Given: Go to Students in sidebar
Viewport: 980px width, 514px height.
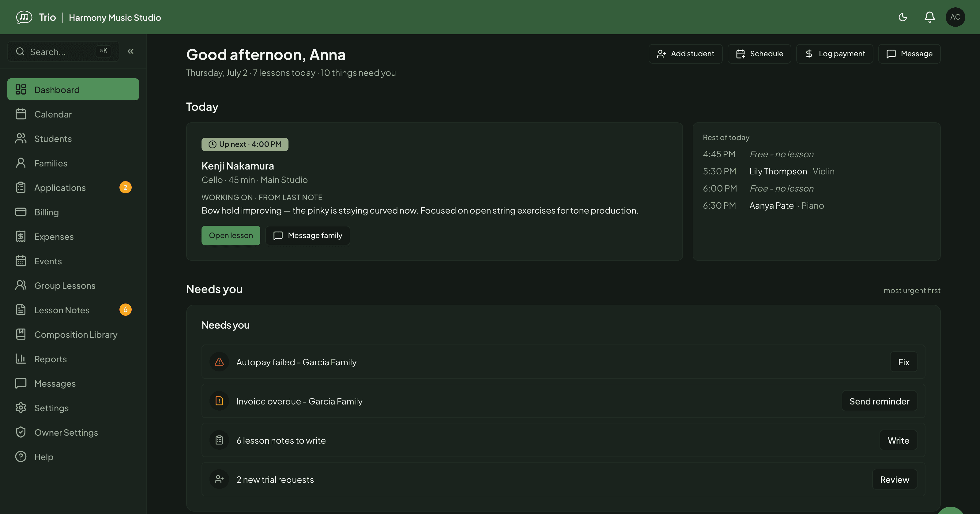Looking at the screenshot, I should (x=73, y=138).
